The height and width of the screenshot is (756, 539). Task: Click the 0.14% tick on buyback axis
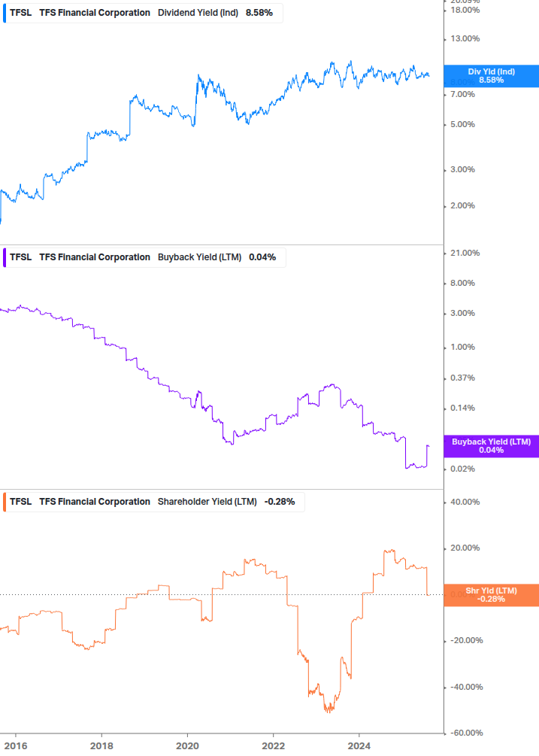tap(462, 408)
